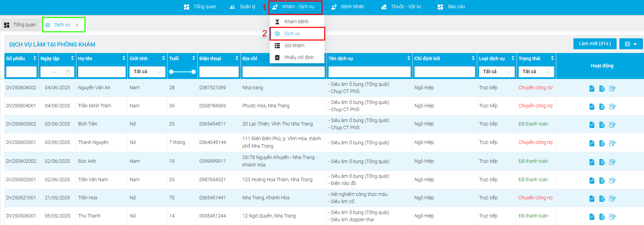Open Trạng thái filter dropdown
Screen dimensions: 644x225
[x=536, y=71]
